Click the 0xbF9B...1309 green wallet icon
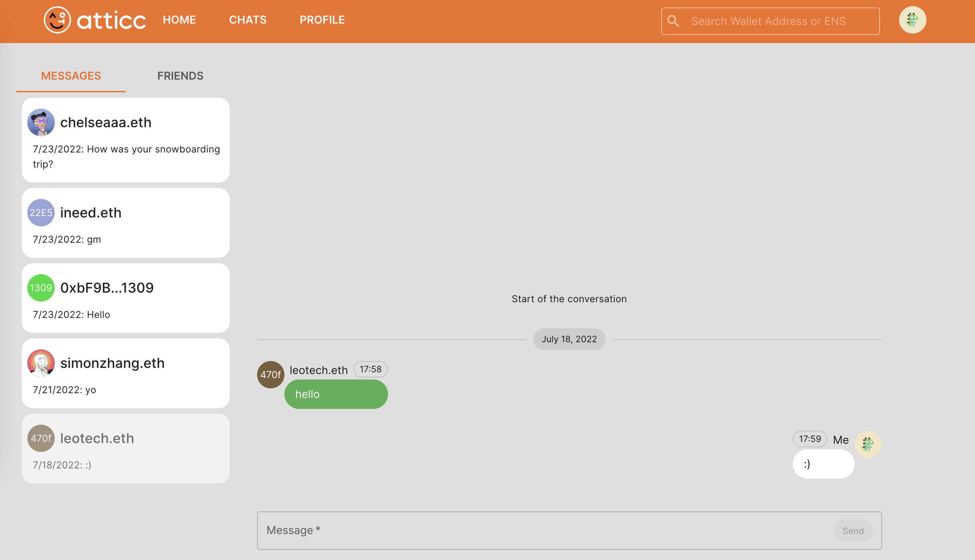 tap(41, 288)
